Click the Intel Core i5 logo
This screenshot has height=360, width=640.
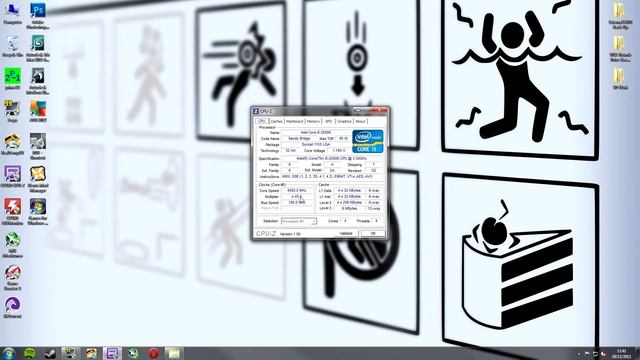368,141
